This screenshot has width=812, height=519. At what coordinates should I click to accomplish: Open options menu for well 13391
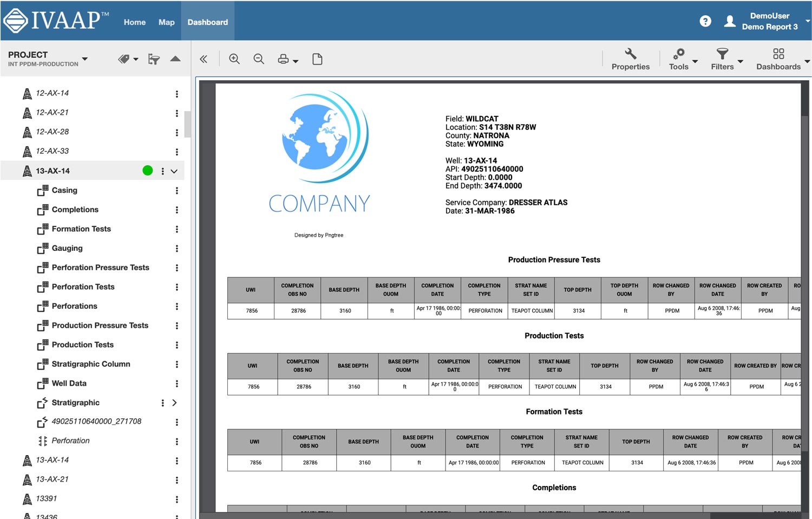click(176, 499)
